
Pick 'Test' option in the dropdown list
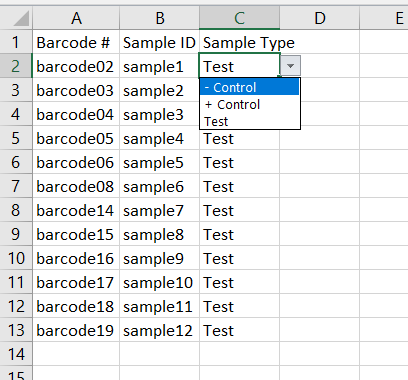pyautogui.click(x=249, y=121)
